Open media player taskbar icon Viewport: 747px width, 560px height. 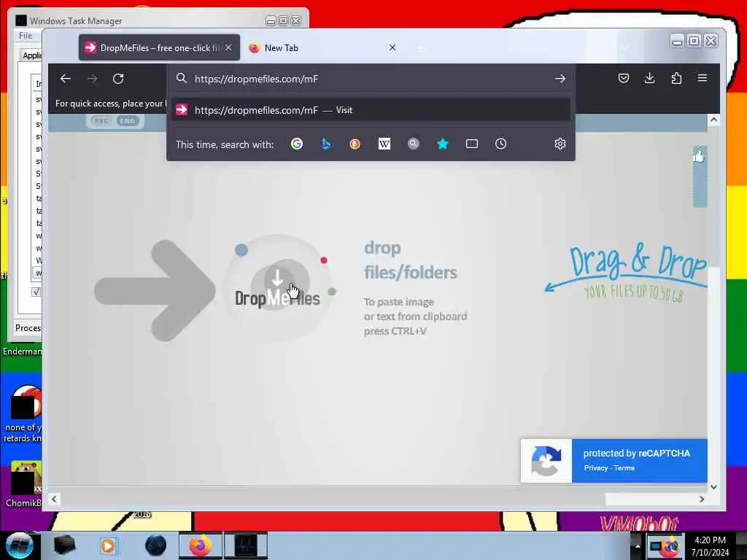point(108,545)
